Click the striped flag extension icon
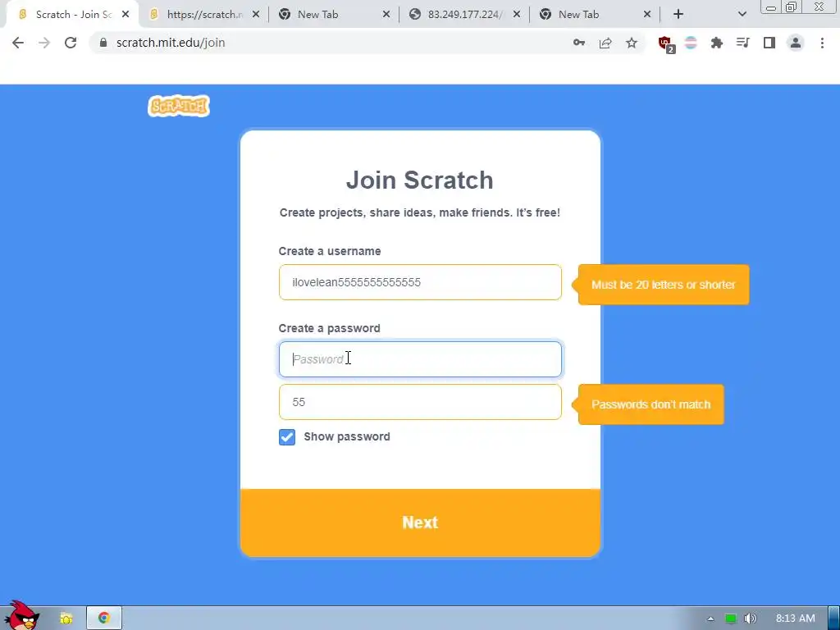The image size is (840, 630). pos(691,43)
